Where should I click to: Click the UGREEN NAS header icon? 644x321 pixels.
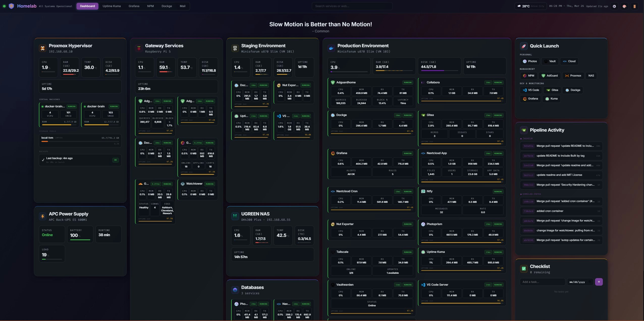click(x=235, y=216)
